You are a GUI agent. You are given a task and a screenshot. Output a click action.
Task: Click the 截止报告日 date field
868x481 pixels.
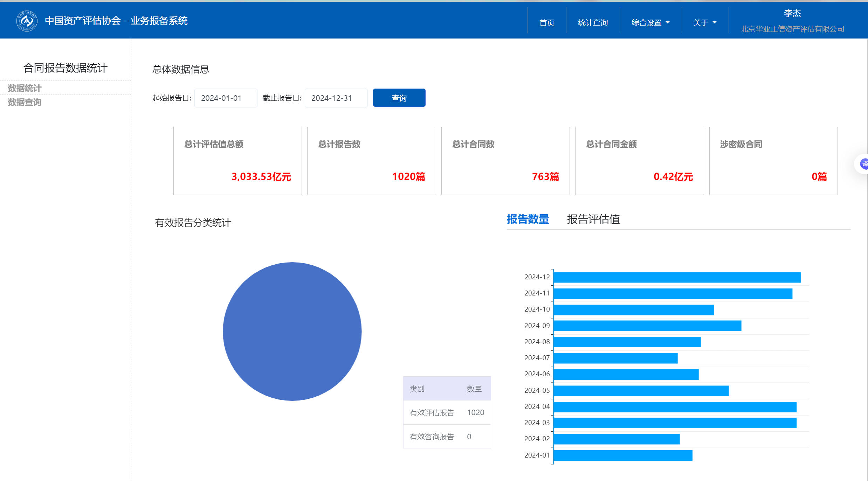coord(336,98)
